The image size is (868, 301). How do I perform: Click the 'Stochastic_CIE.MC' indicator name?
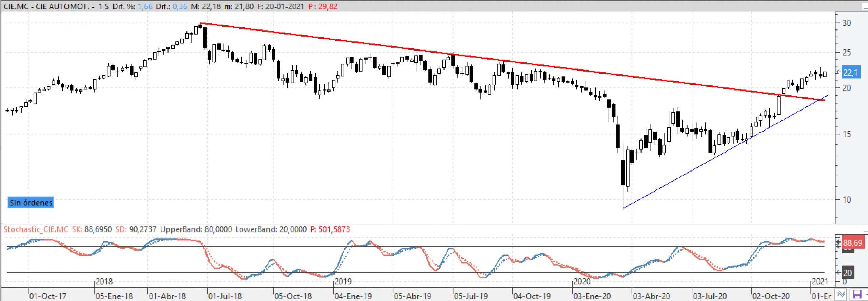[36, 229]
